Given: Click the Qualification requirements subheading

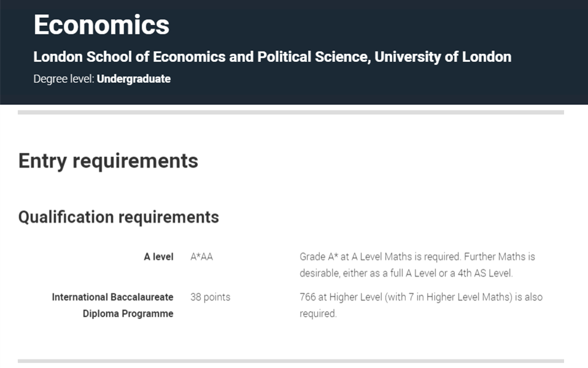Looking at the screenshot, I should (118, 217).
